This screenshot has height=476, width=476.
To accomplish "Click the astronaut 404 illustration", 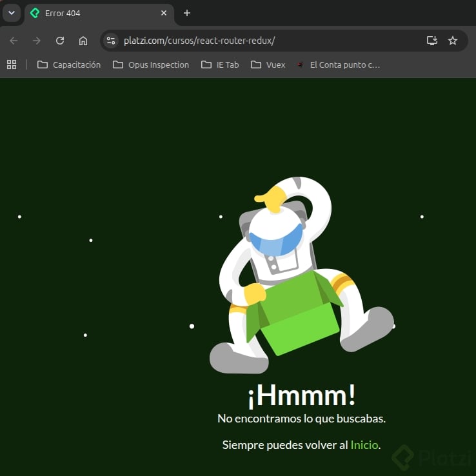I will (x=302, y=275).
